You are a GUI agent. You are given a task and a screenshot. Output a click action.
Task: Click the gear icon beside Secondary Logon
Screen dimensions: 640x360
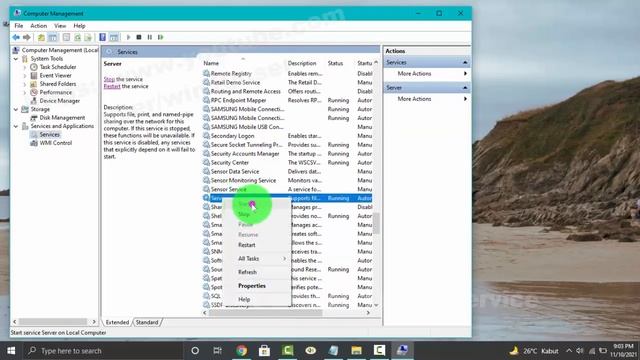pos(206,136)
